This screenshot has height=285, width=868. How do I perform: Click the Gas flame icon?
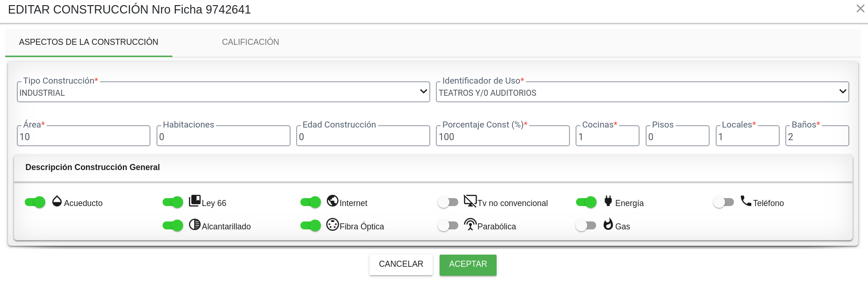click(608, 224)
